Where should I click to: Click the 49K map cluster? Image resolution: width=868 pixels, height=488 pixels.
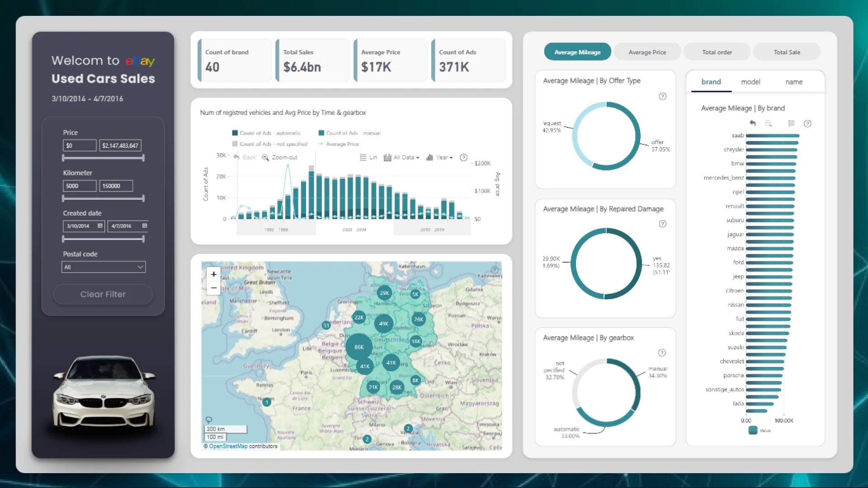pos(383,324)
